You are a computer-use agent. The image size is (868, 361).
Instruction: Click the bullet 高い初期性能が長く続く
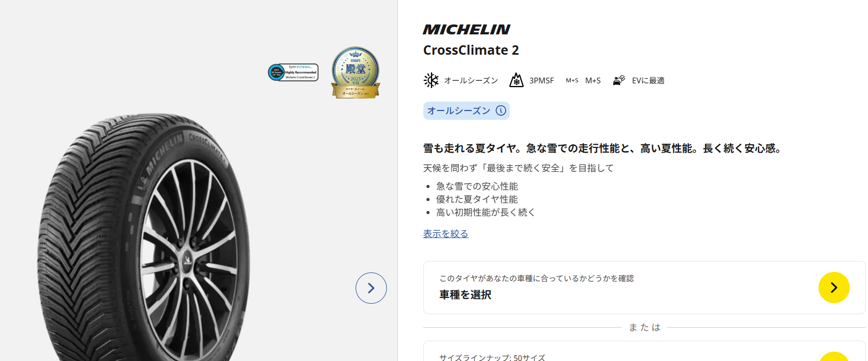(x=486, y=212)
